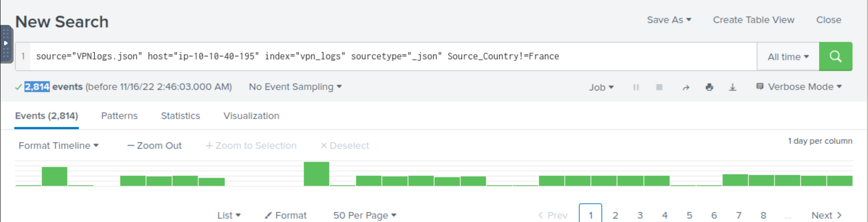Click the Close link
Screen dimensions: 868x222
click(829, 20)
